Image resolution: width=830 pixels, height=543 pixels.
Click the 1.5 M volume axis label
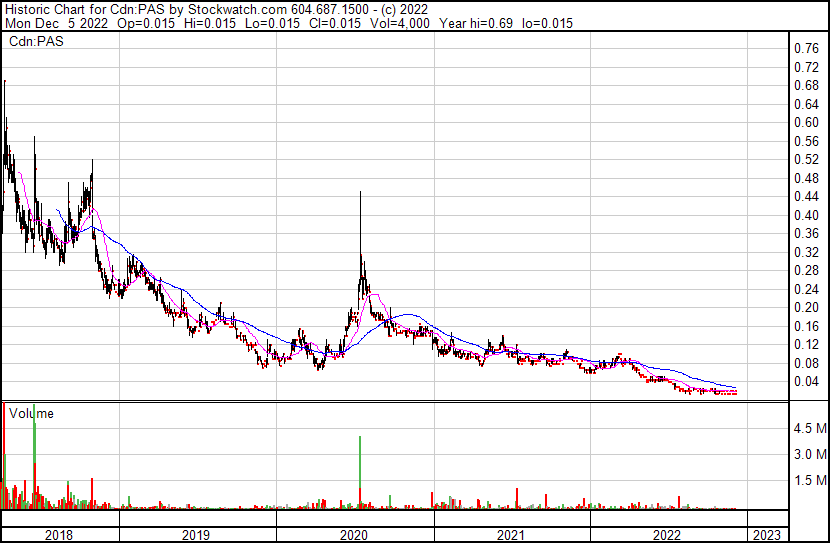[x=808, y=480]
